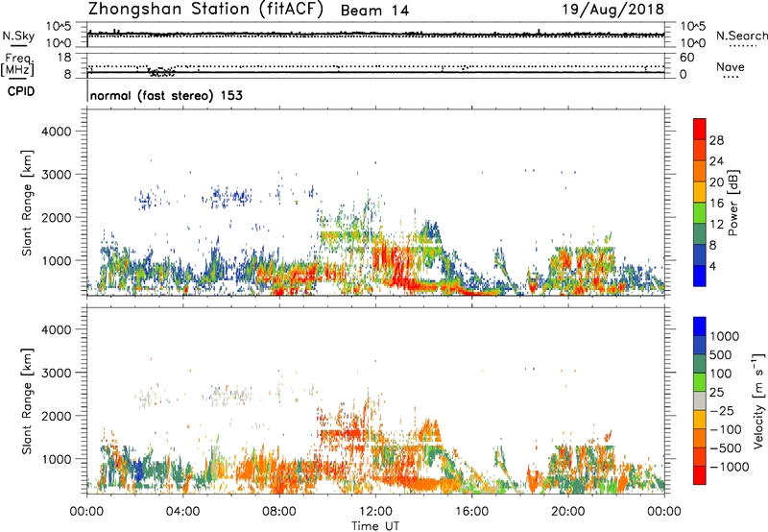The width and height of the screenshot is (768, 532).
Task: Click the "100" Velocity colorbar tick label
Action: point(721,374)
